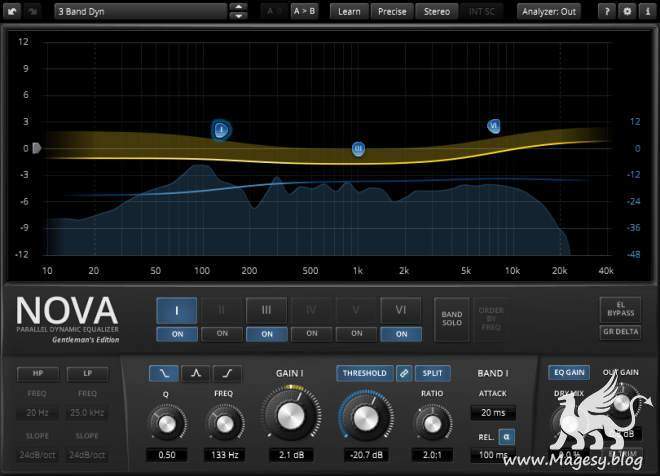Select previous preset with the up arrow

[x=238, y=7]
